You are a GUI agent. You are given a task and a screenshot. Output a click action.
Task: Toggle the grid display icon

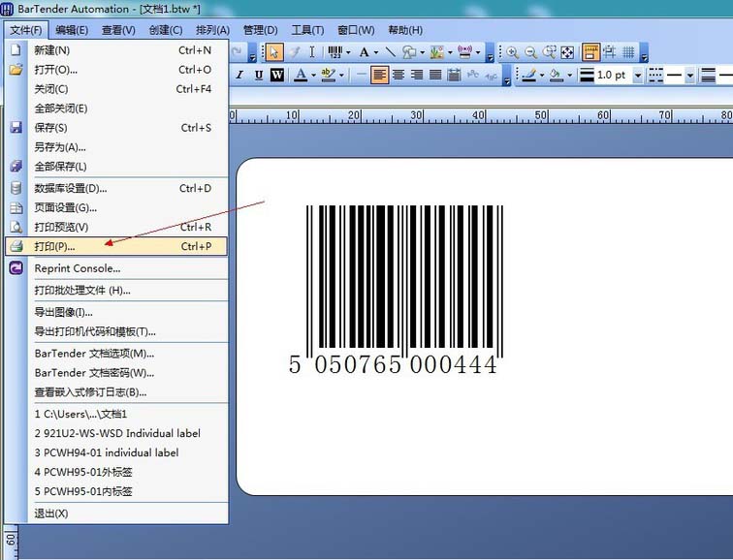pos(628,52)
